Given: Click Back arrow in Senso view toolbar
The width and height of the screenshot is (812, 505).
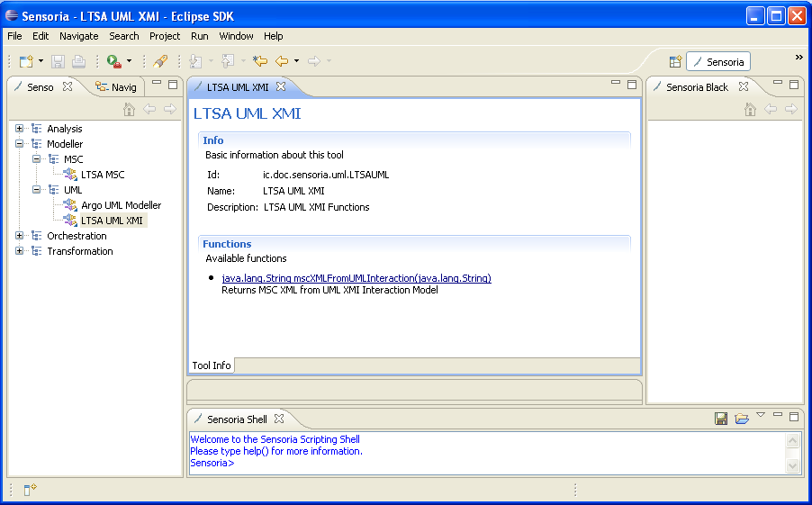Looking at the screenshot, I should pos(149,109).
